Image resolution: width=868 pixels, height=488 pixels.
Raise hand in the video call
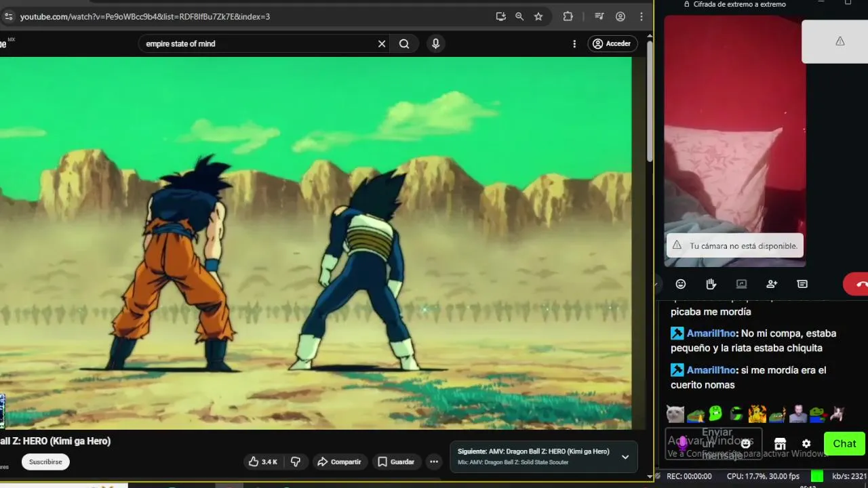[711, 284]
